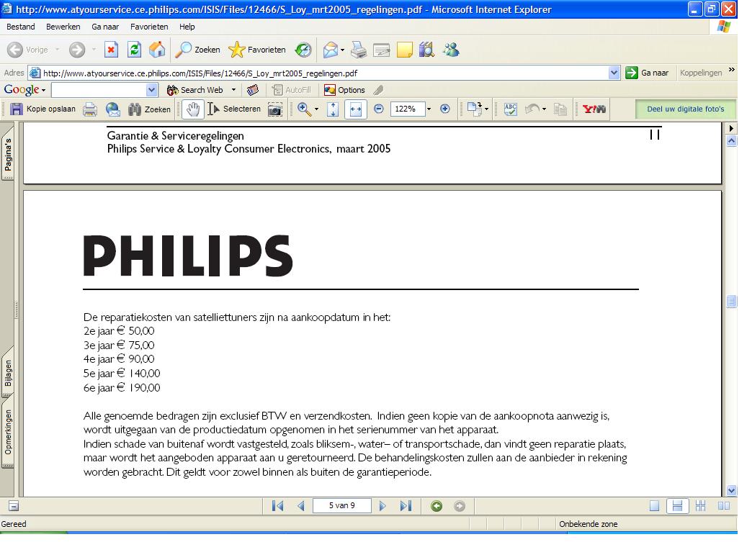This screenshot has height=560, width=747.
Task: Click the Messenger buddies icon
Action: point(451,50)
